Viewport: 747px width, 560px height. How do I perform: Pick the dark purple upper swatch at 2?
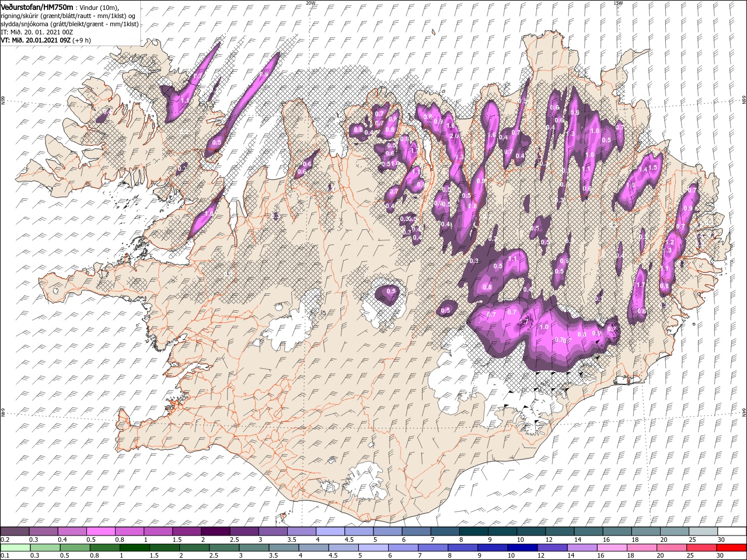(x=215, y=531)
